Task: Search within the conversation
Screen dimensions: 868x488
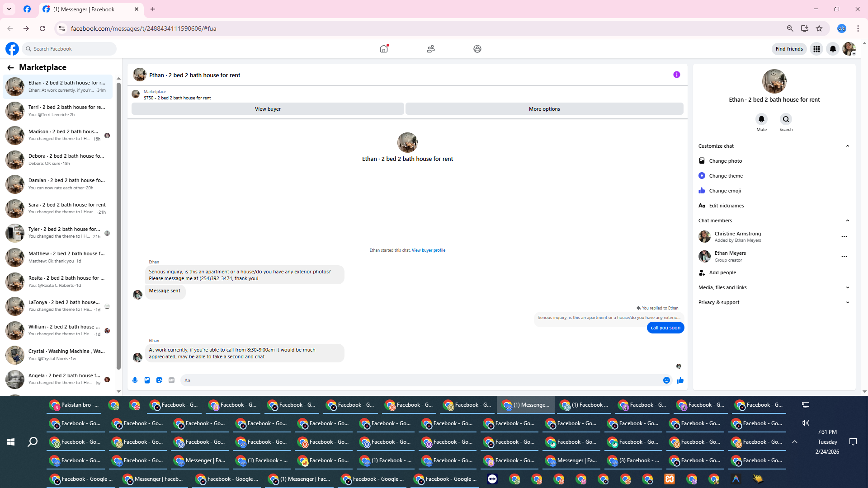Action: pyautogui.click(x=786, y=119)
